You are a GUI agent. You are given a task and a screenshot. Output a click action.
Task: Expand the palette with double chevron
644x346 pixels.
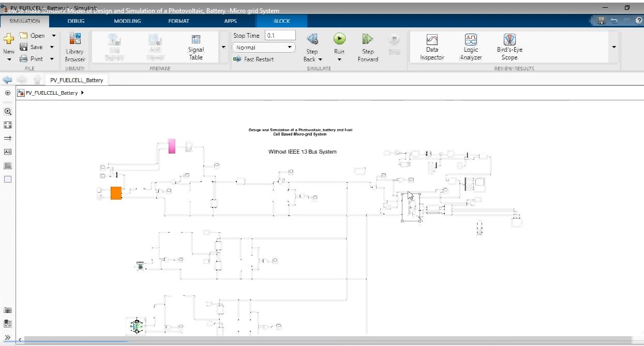pyautogui.click(x=8, y=337)
